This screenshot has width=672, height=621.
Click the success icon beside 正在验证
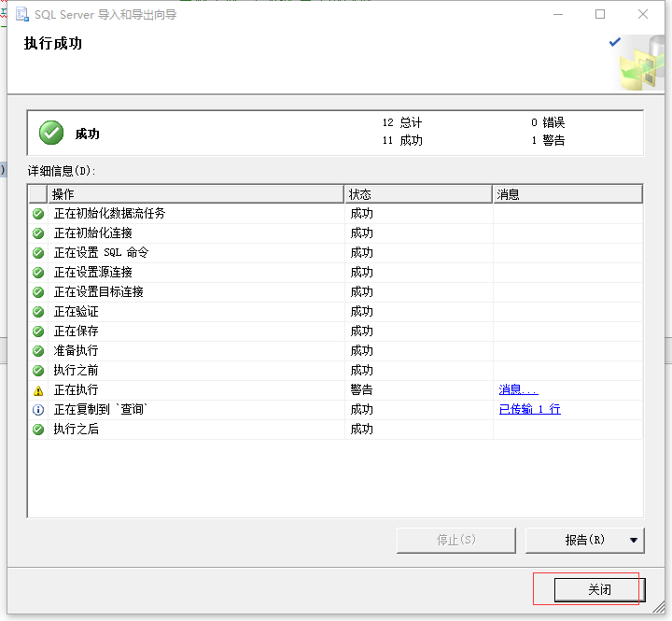(x=38, y=312)
